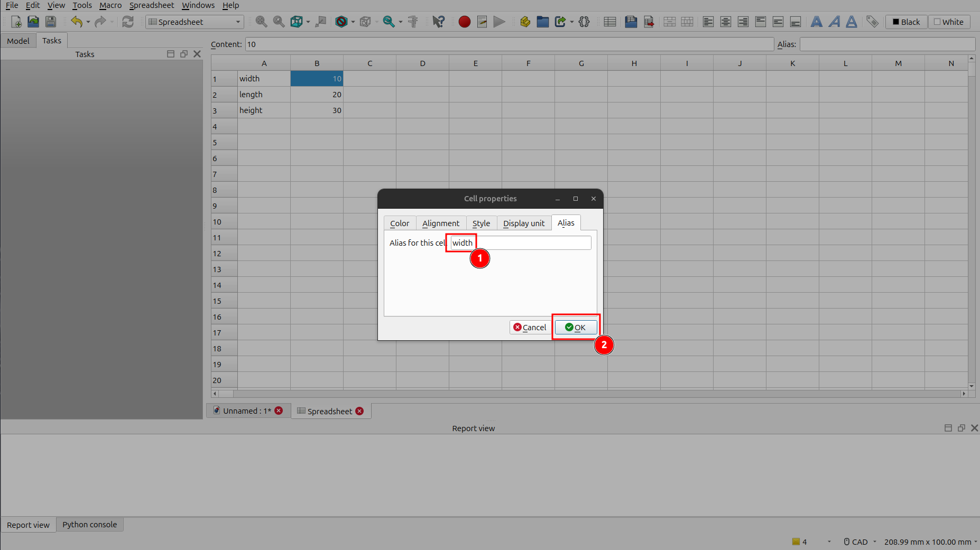This screenshot has height=550, width=980.
Task: Set spreadsheet foreground to Black
Action: click(906, 22)
